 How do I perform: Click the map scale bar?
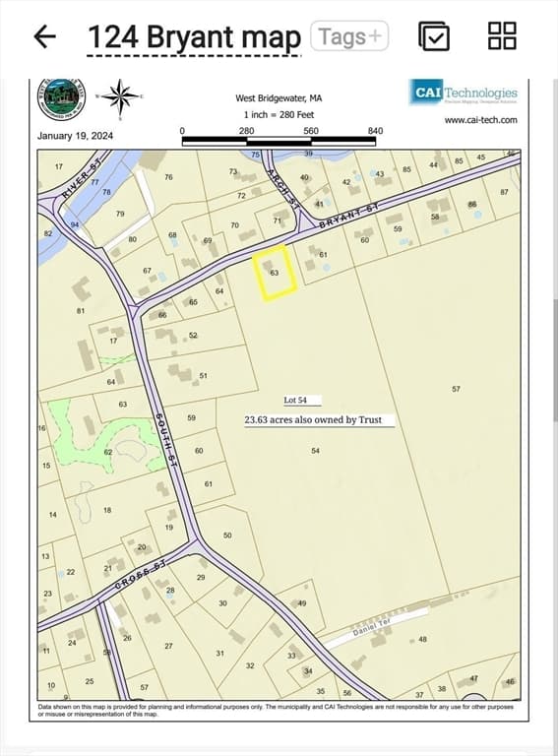(x=279, y=141)
